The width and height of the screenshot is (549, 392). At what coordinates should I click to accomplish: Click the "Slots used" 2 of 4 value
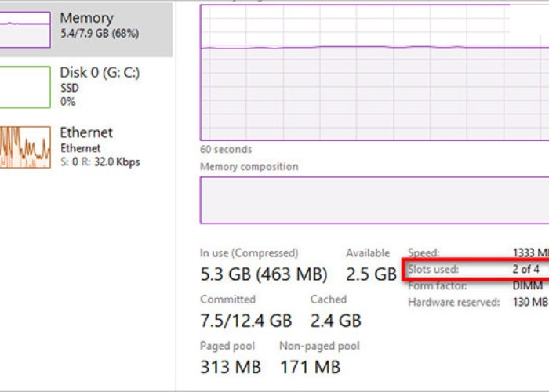[525, 270]
